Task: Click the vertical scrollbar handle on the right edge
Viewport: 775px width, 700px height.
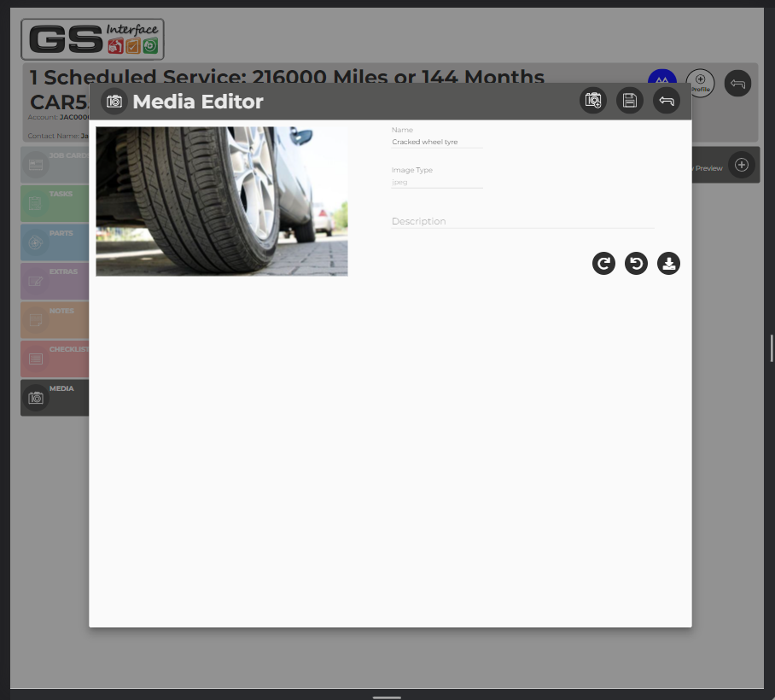Action: tap(772, 348)
